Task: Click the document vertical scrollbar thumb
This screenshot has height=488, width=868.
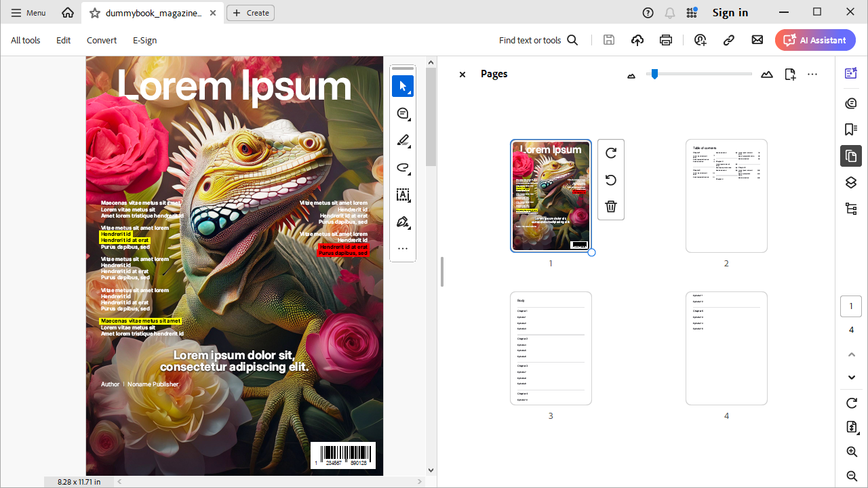Action: pyautogui.click(x=431, y=117)
